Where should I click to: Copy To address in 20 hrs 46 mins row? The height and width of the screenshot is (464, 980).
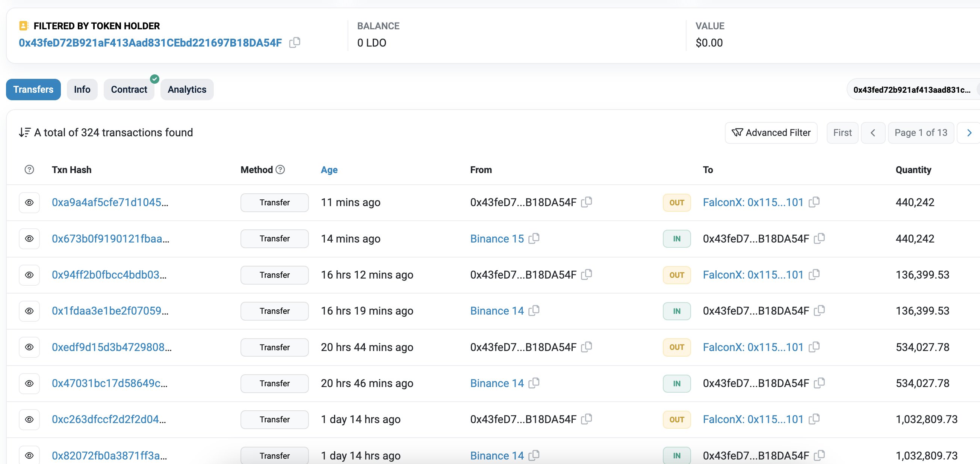coord(819,383)
